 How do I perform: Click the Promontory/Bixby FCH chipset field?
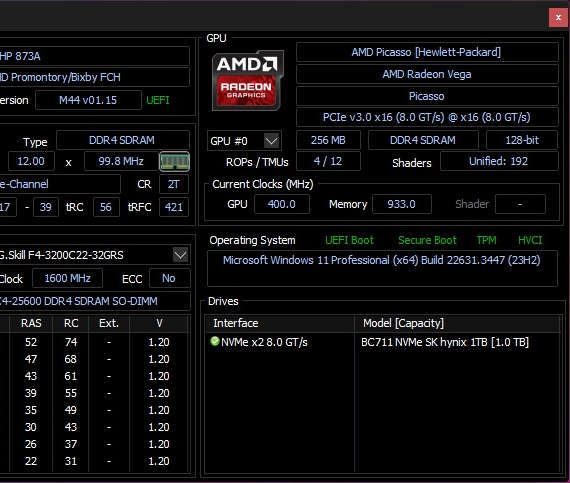point(94,77)
